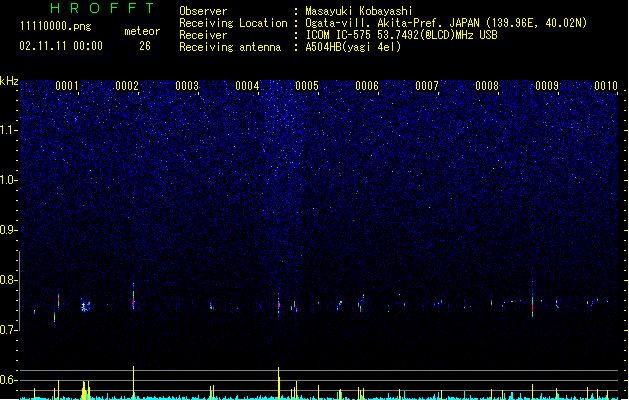Click the meteor label
The image size is (629, 400).
142,31
